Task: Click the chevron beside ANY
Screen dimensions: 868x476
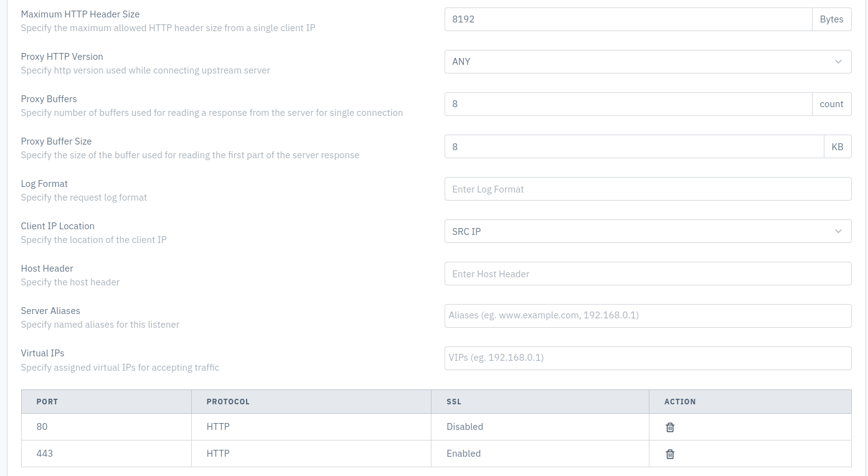Action: (838, 62)
